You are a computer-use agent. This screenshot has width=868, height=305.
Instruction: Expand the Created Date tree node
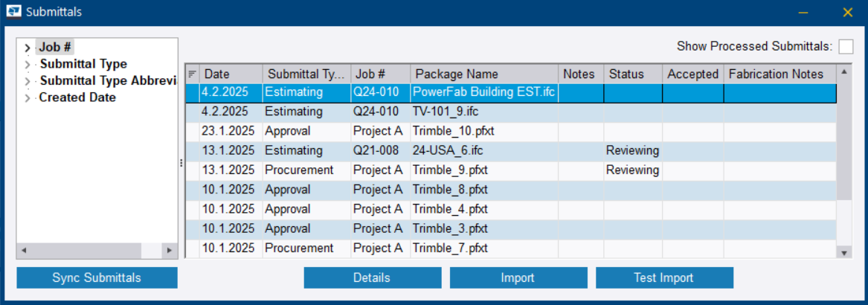(28, 97)
